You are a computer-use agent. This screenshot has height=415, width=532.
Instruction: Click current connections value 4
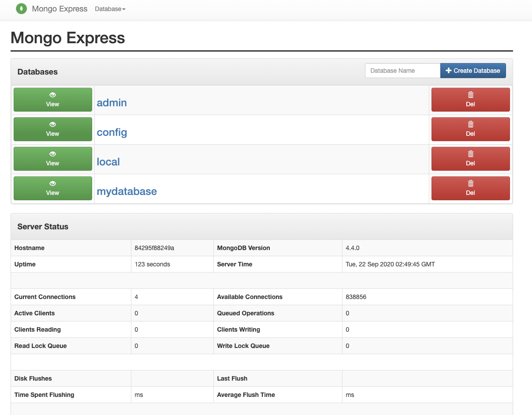pos(136,297)
